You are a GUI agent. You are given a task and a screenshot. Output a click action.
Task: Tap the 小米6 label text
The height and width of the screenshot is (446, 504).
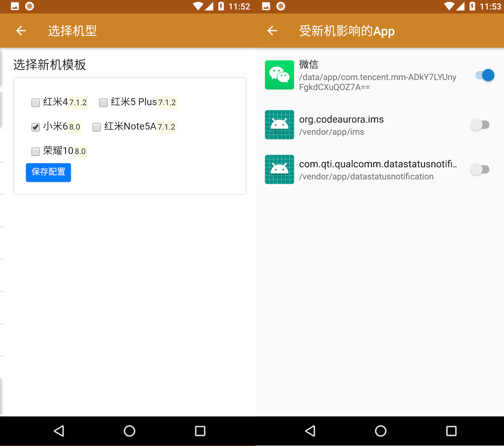[x=55, y=126]
